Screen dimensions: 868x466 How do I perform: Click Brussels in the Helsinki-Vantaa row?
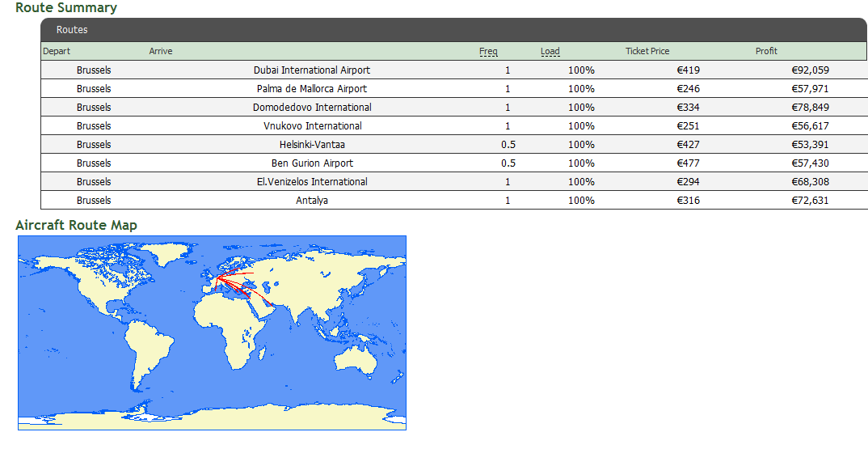coord(94,145)
